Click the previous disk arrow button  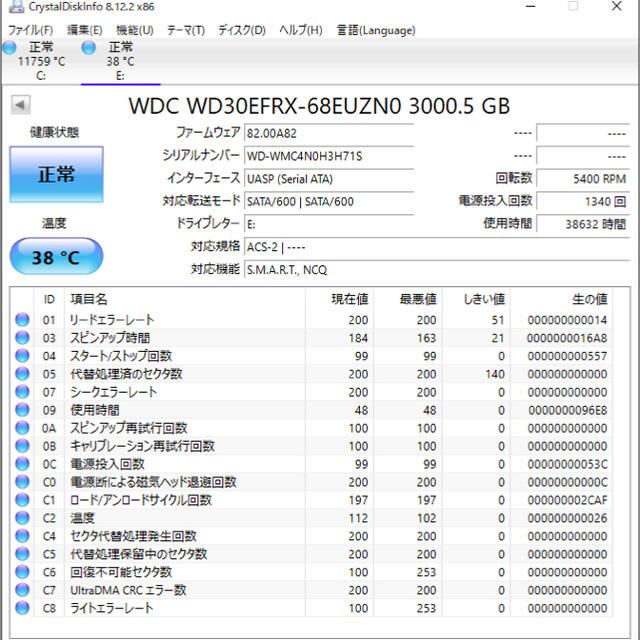(20, 105)
